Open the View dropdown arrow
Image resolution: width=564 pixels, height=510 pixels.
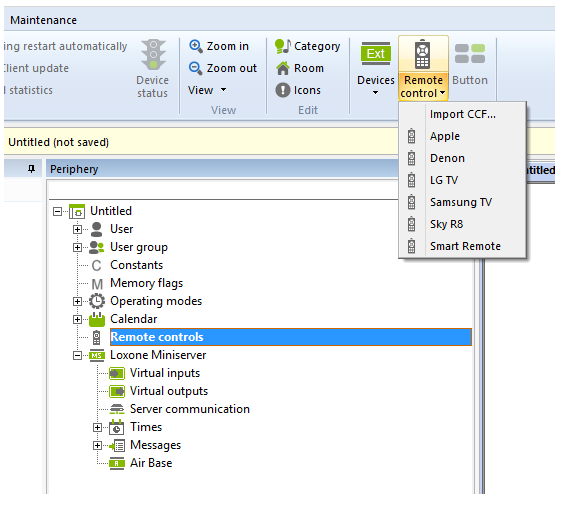[223, 90]
